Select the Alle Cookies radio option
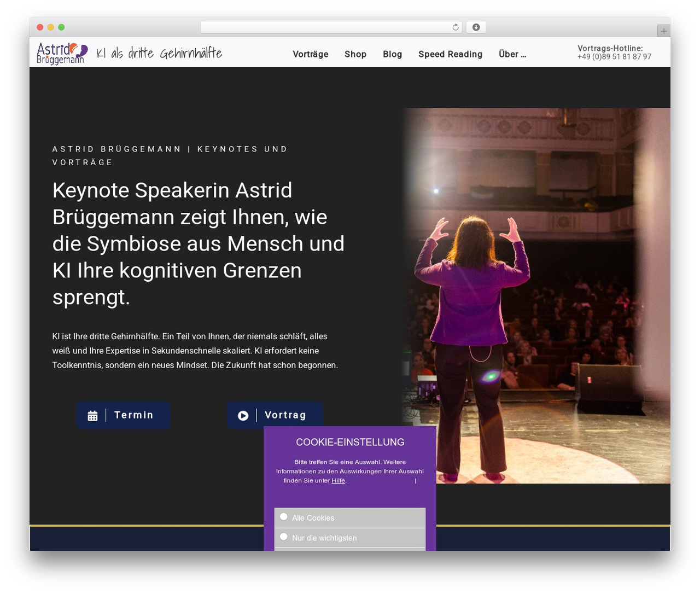Screen dimensions: 700x593 283,516
